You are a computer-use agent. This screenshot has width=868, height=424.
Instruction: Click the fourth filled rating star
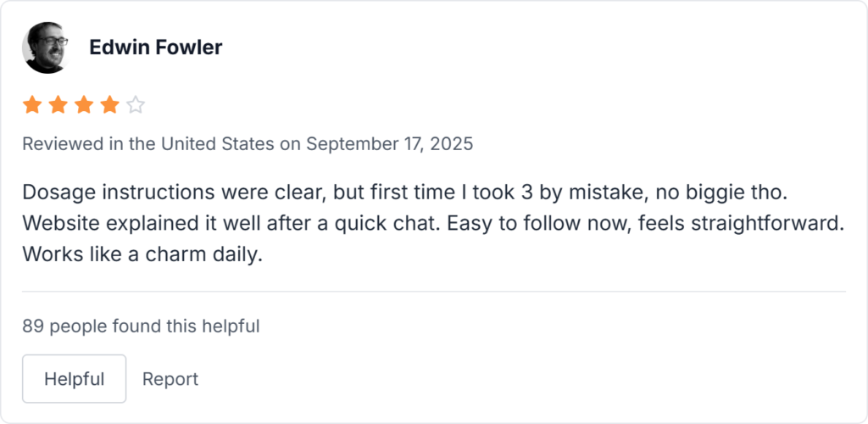[x=109, y=105]
